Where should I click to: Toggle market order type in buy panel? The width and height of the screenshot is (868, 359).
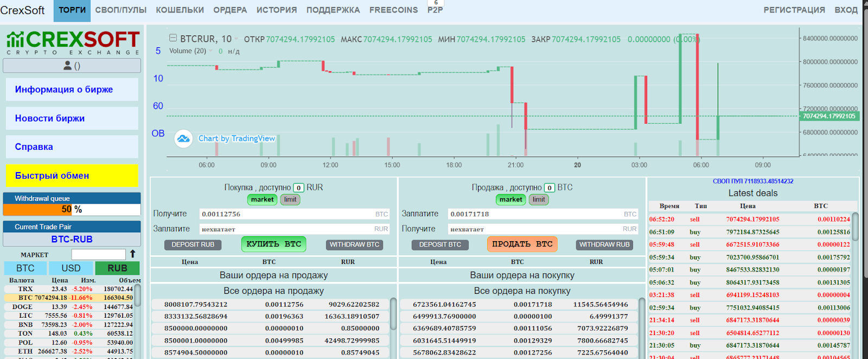[x=262, y=199]
